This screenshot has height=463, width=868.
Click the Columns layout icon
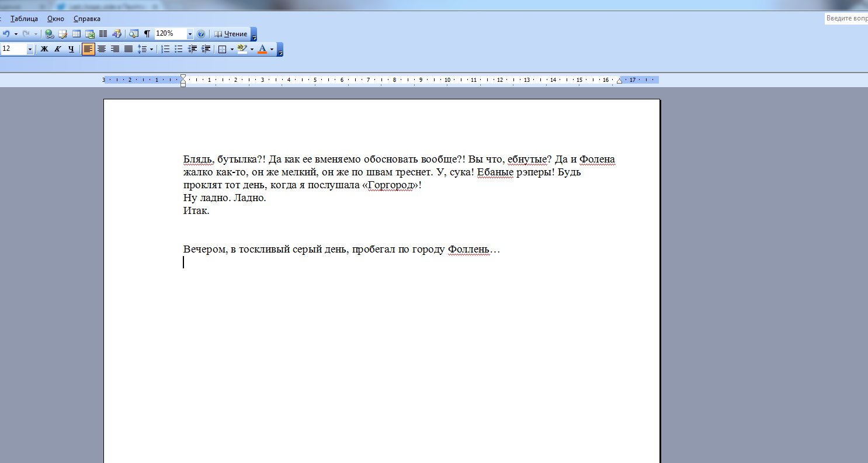click(x=103, y=34)
